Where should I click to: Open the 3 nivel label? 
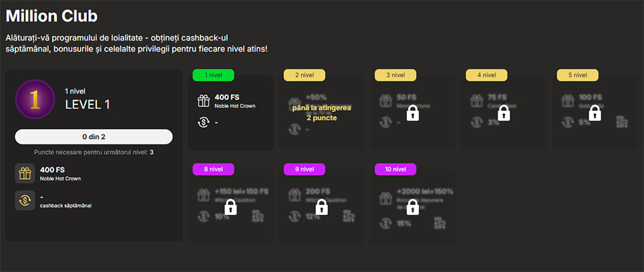click(395, 75)
